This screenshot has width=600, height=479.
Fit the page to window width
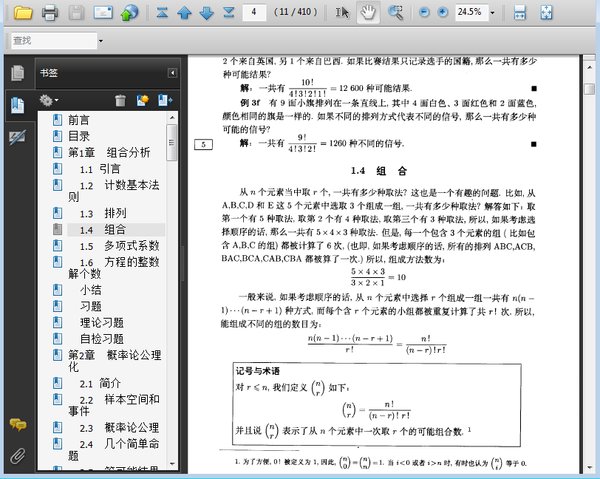click(520, 12)
